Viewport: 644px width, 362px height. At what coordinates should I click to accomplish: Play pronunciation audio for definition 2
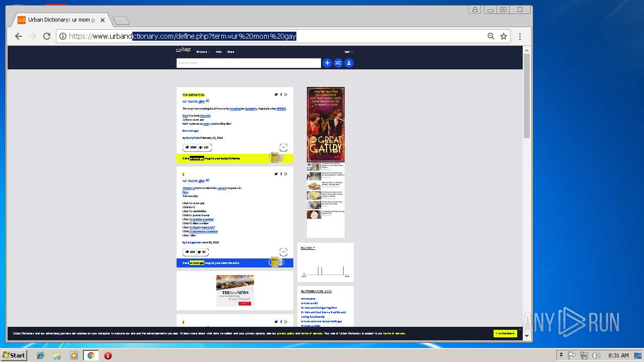point(207,180)
